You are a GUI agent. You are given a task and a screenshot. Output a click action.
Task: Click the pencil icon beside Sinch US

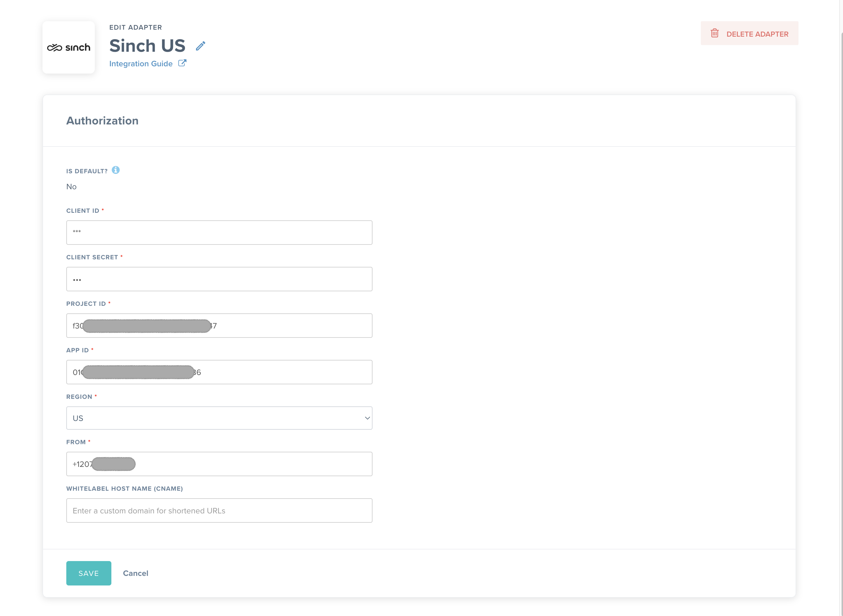[x=201, y=46]
